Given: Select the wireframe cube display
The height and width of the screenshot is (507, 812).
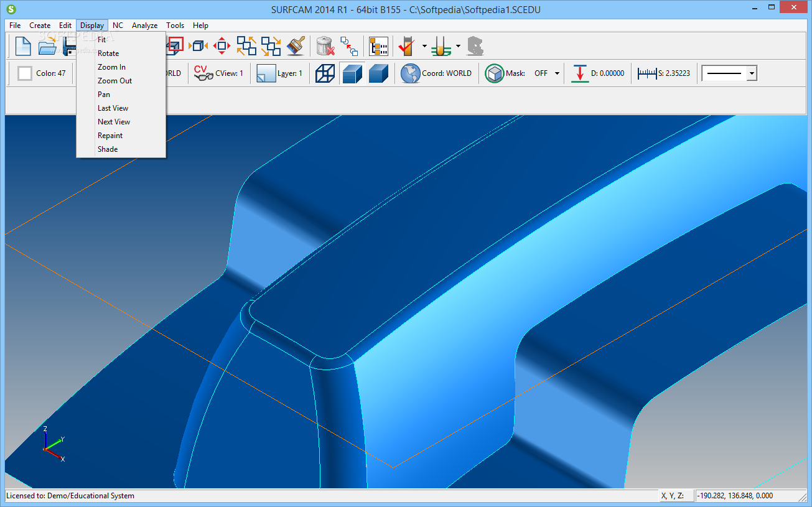Looking at the screenshot, I should click(x=325, y=73).
